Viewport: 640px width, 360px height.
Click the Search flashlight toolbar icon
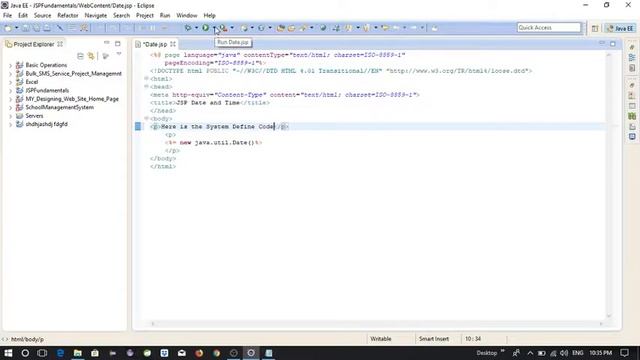303,28
